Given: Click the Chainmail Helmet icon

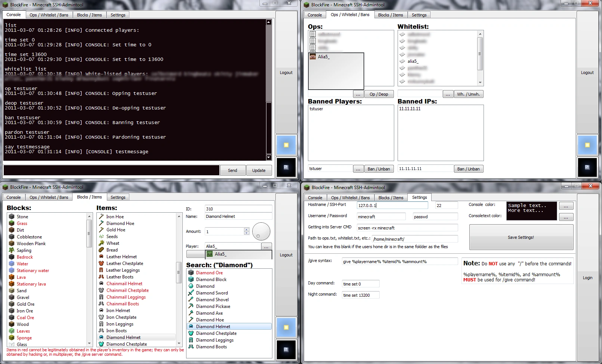Looking at the screenshot, I should coord(101,284).
